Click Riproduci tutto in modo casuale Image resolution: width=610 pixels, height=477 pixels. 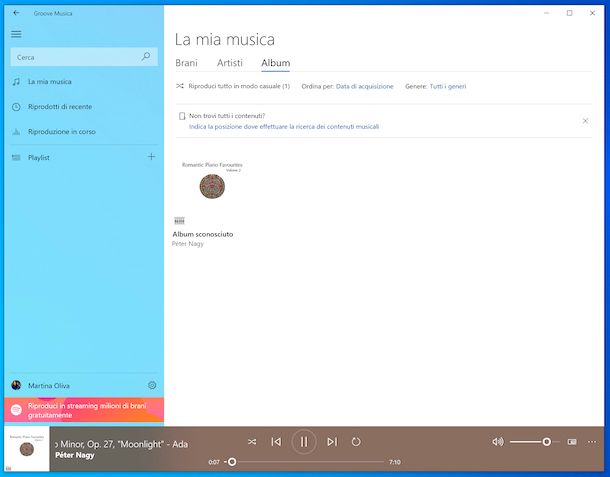pyautogui.click(x=233, y=86)
